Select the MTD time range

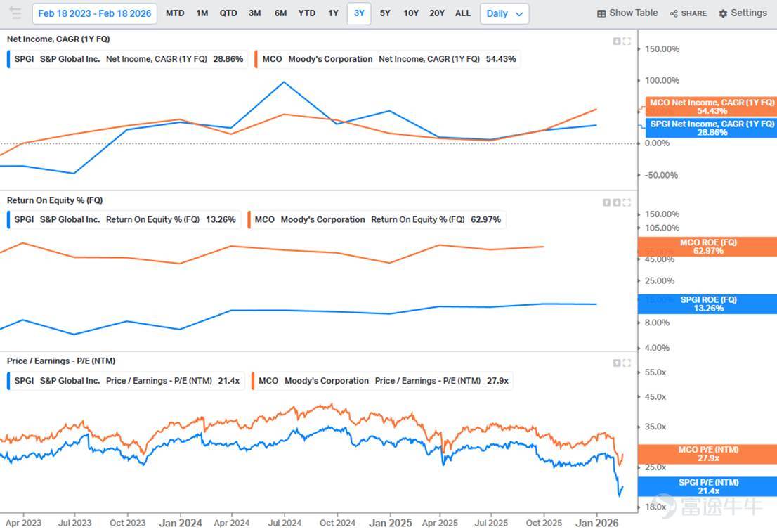[175, 13]
